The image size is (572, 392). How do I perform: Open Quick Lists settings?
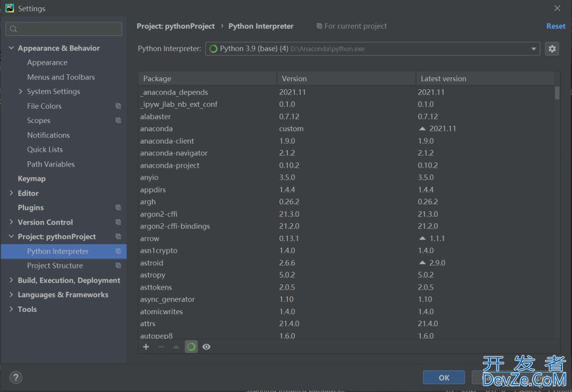[45, 149]
